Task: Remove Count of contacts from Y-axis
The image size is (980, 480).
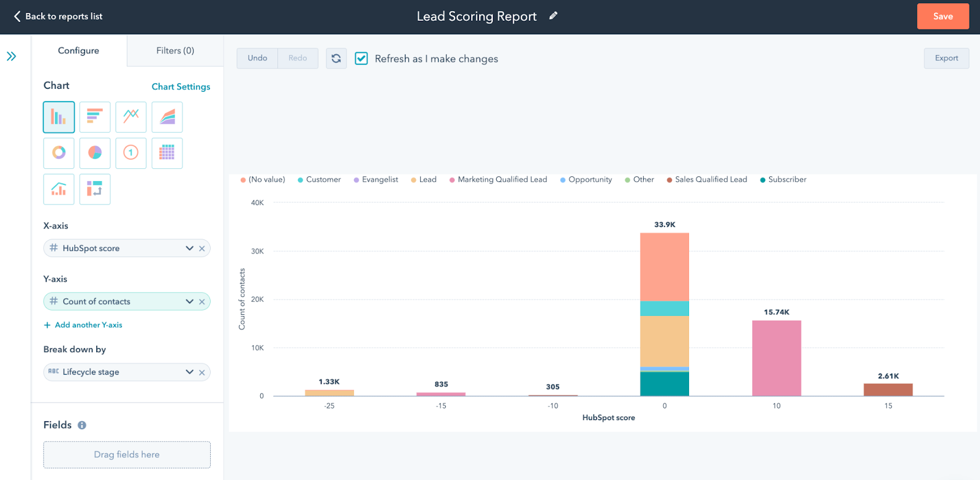Action: (202, 302)
